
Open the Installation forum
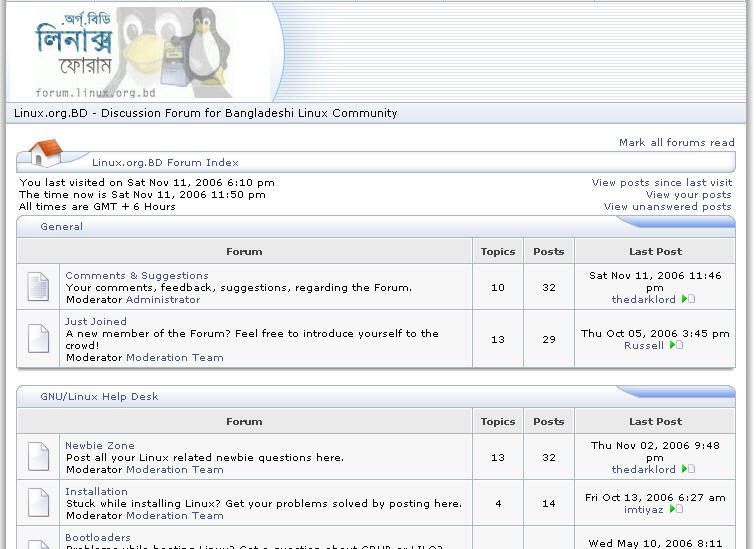point(96,491)
